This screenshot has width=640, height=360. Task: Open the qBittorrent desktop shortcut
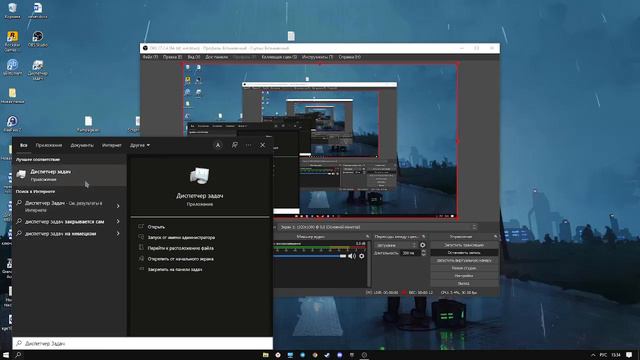coord(12,67)
